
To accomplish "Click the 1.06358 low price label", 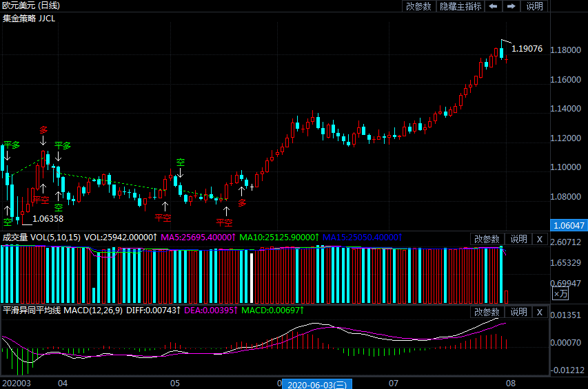I will point(48,219).
